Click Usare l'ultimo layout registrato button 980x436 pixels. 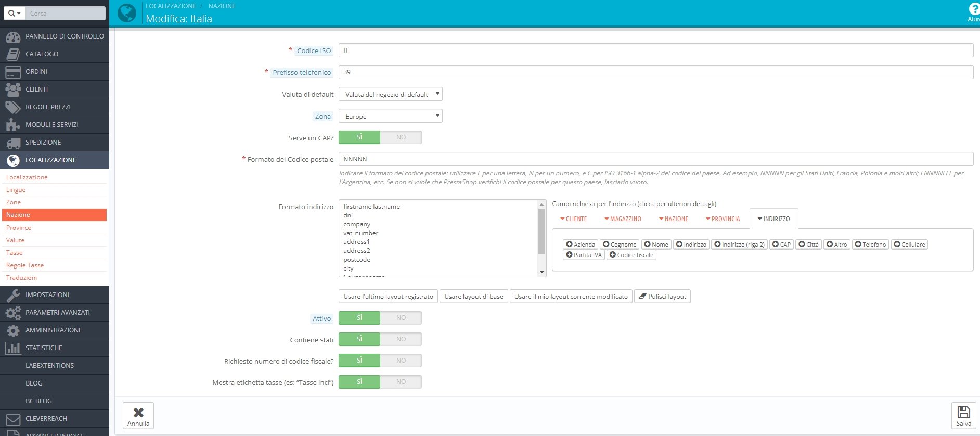click(388, 297)
